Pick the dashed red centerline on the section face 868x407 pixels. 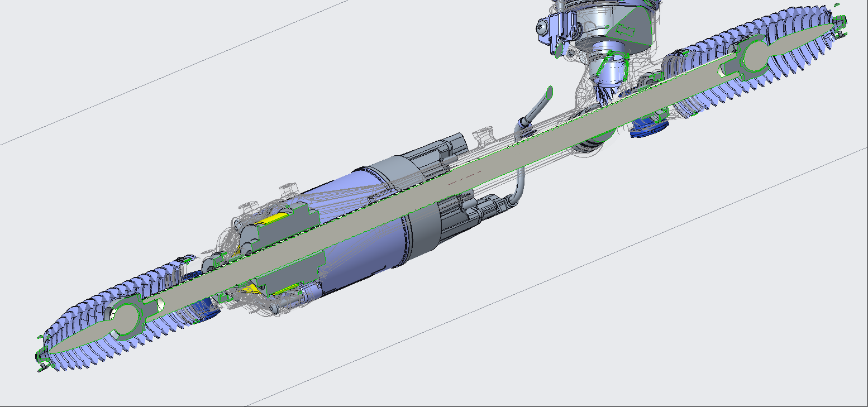point(464,178)
